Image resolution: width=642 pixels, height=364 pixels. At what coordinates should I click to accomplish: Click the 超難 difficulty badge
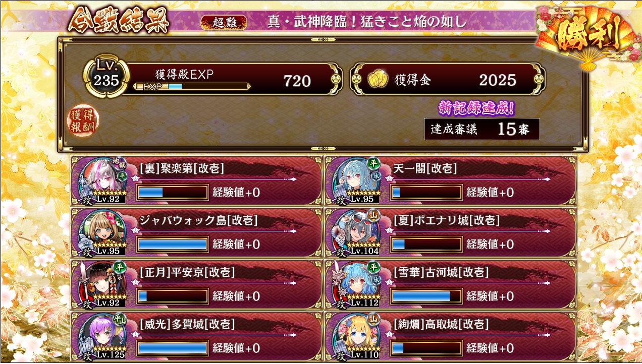coord(224,22)
